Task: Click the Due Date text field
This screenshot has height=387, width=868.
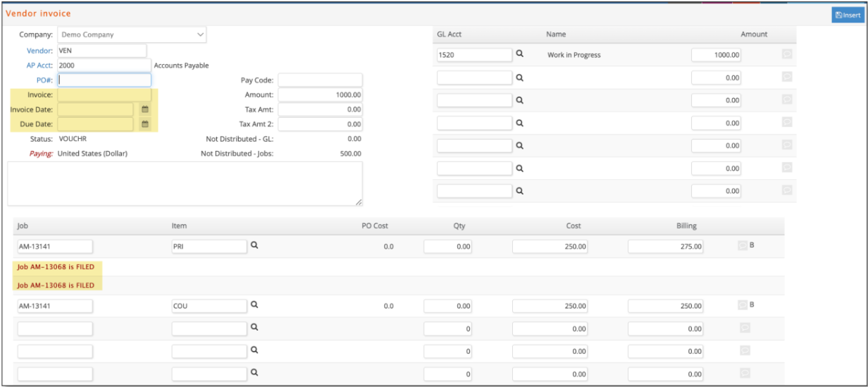Action: pyautogui.click(x=95, y=124)
